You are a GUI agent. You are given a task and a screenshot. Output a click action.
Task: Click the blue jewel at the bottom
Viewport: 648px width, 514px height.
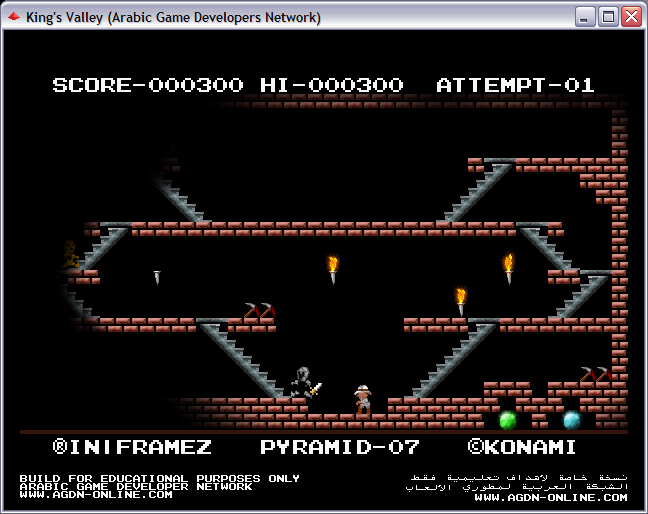[572, 420]
